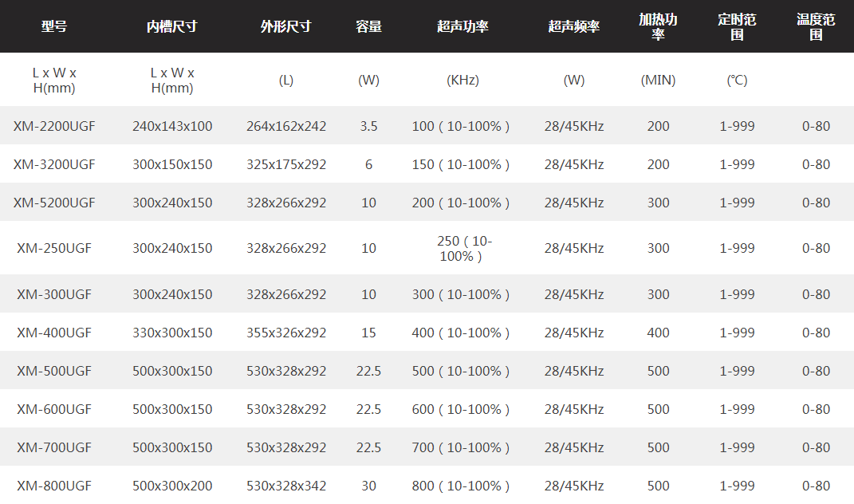Click heating power 200 in XM-3200UGF row

tap(658, 164)
